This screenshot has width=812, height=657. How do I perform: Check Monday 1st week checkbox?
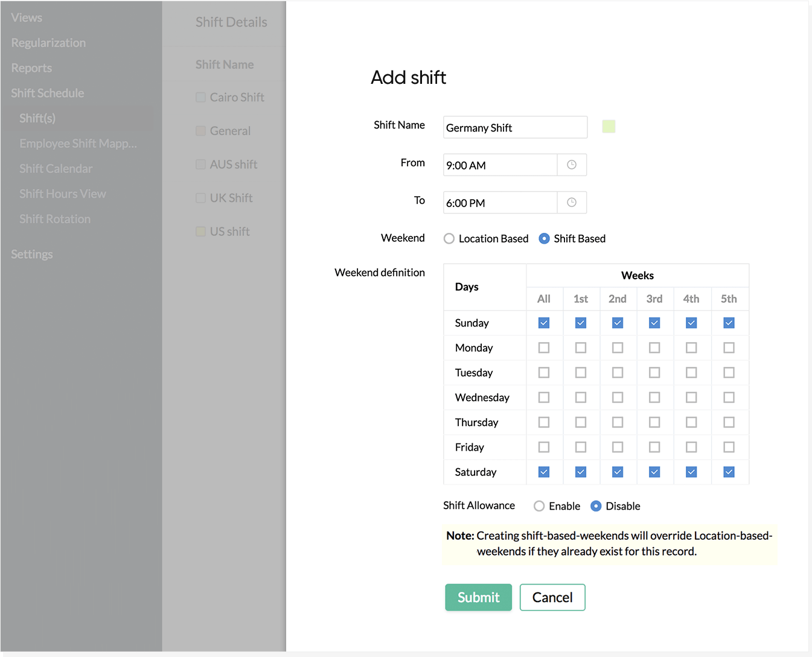581,348
